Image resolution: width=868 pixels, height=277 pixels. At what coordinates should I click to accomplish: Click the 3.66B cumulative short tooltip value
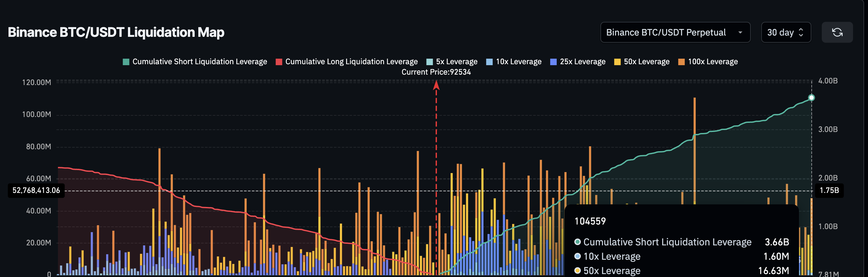click(777, 242)
